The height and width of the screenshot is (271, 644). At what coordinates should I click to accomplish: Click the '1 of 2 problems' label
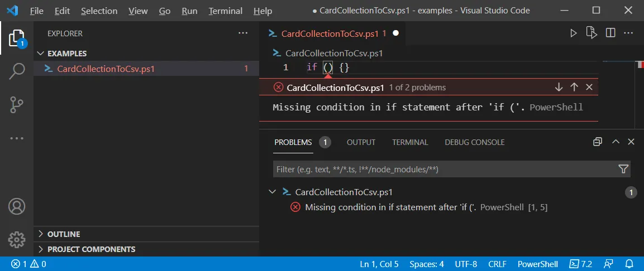click(x=417, y=88)
